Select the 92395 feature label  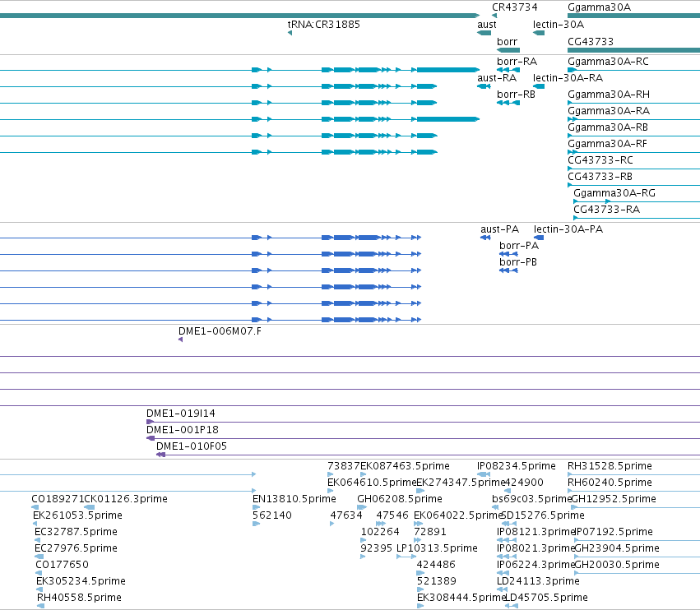(377, 548)
